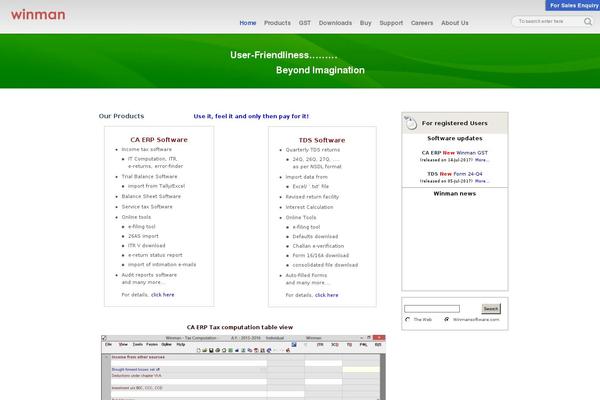The height and width of the screenshot is (400, 600).
Task: Focus the sidebar search text box
Action: 432,309
